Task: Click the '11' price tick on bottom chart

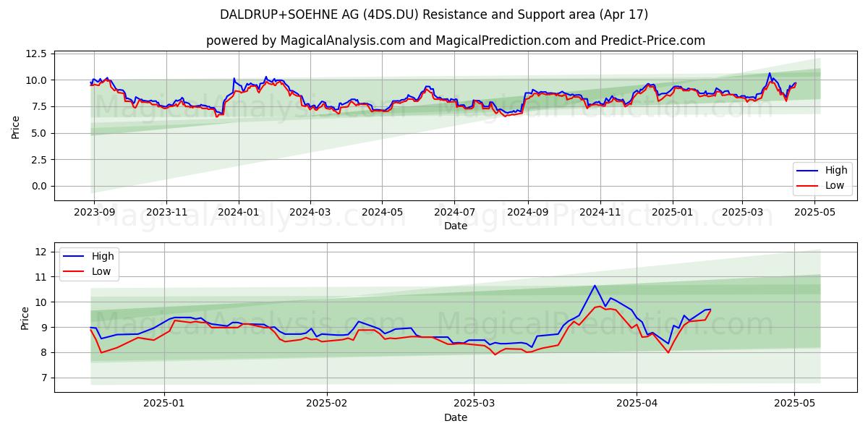Action: 43,277
